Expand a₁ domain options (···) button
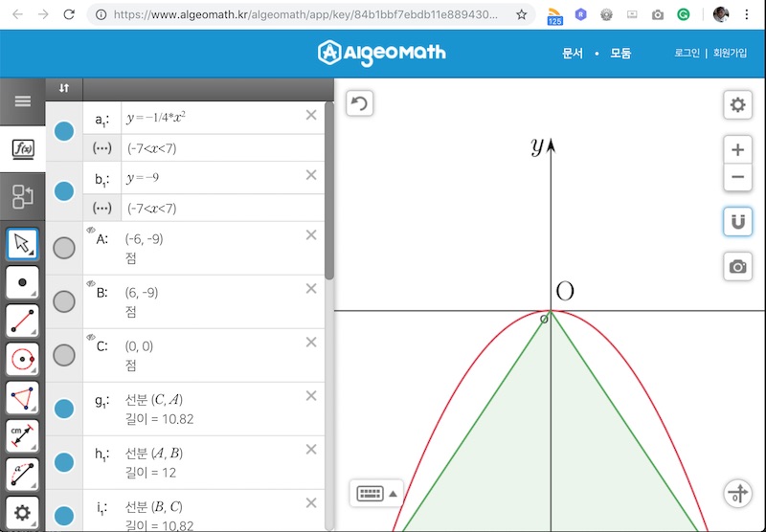This screenshot has width=766, height=532. 102,148
